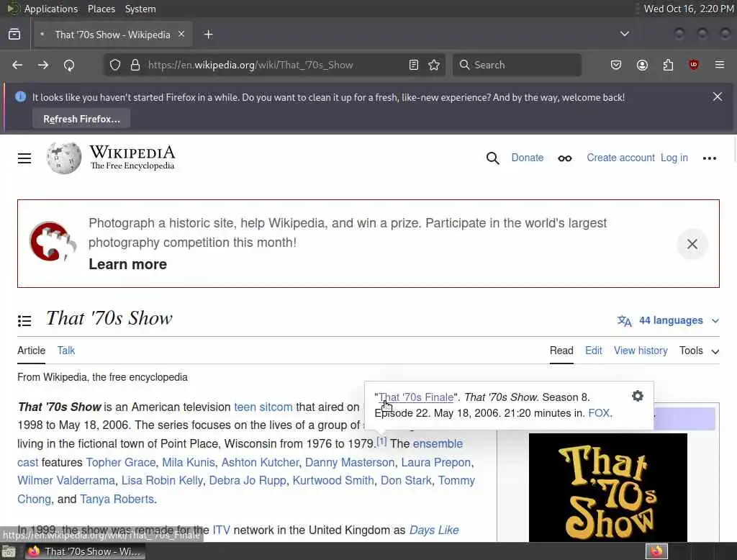Click into the Firefox Search box
737x560 pixels.
(517, 65)
